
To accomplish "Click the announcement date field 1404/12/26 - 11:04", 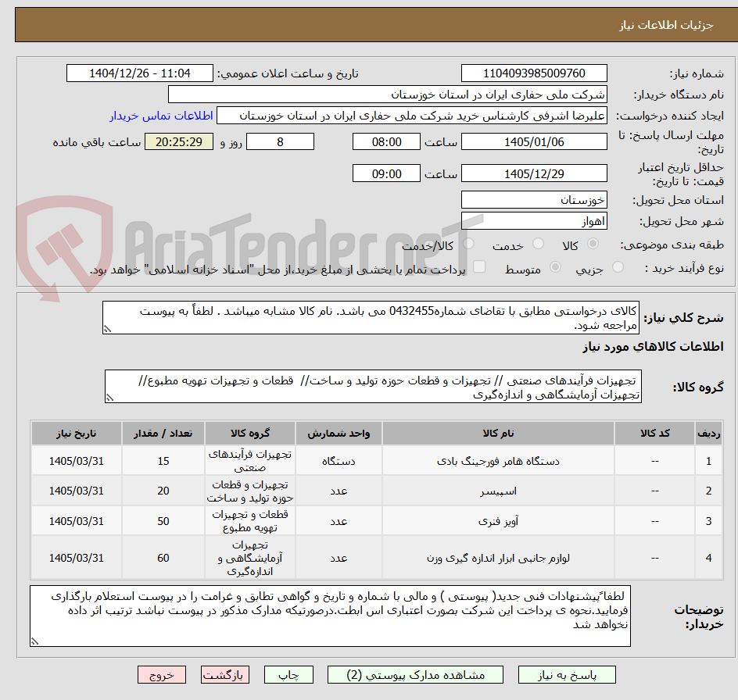I will point(140,73).
